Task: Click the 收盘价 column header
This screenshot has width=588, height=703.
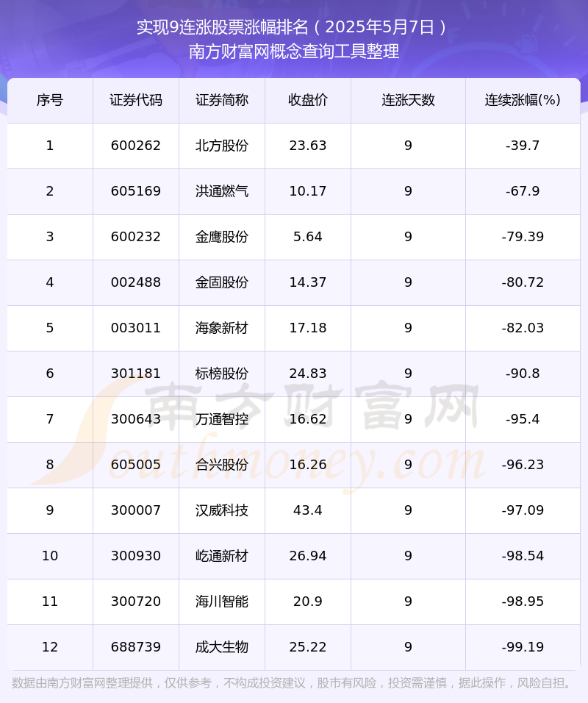Action: point(308,100)
